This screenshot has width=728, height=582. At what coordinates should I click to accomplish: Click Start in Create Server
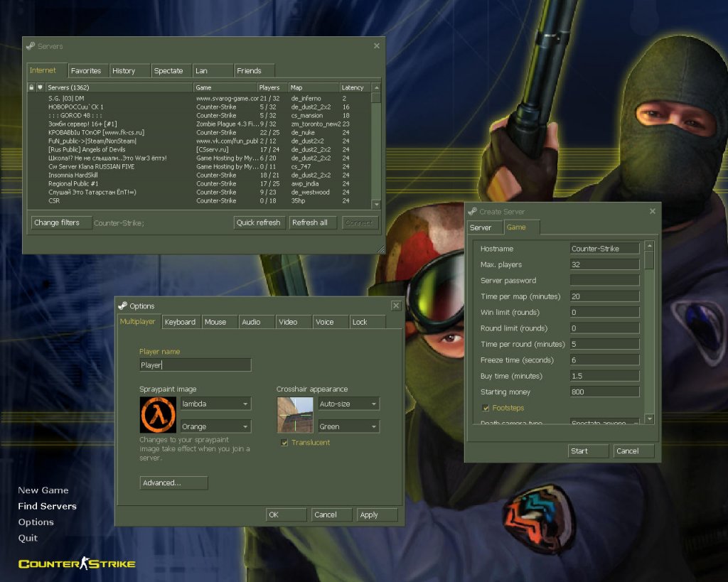pos(588,451)
